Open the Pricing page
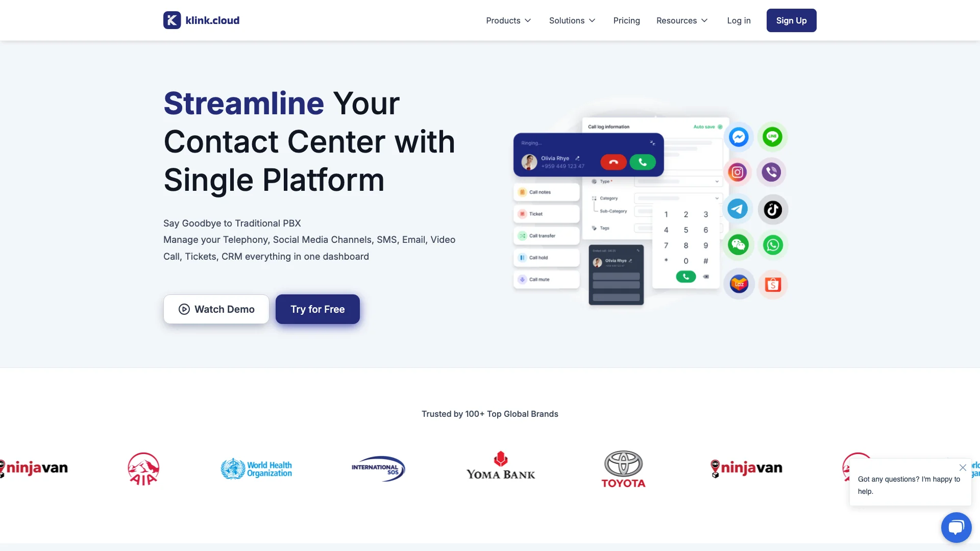The width and height of the screenshot is (980, 551). (626, 20)
